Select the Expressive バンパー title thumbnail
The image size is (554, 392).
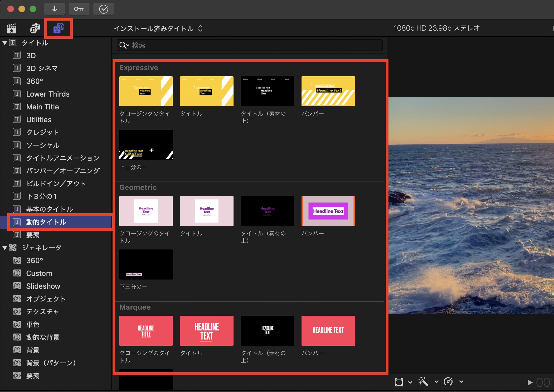[328, 91]
